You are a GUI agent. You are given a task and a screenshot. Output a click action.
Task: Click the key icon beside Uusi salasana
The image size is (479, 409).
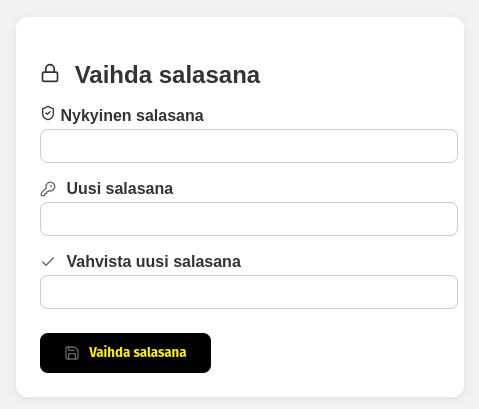pos(48,189)
